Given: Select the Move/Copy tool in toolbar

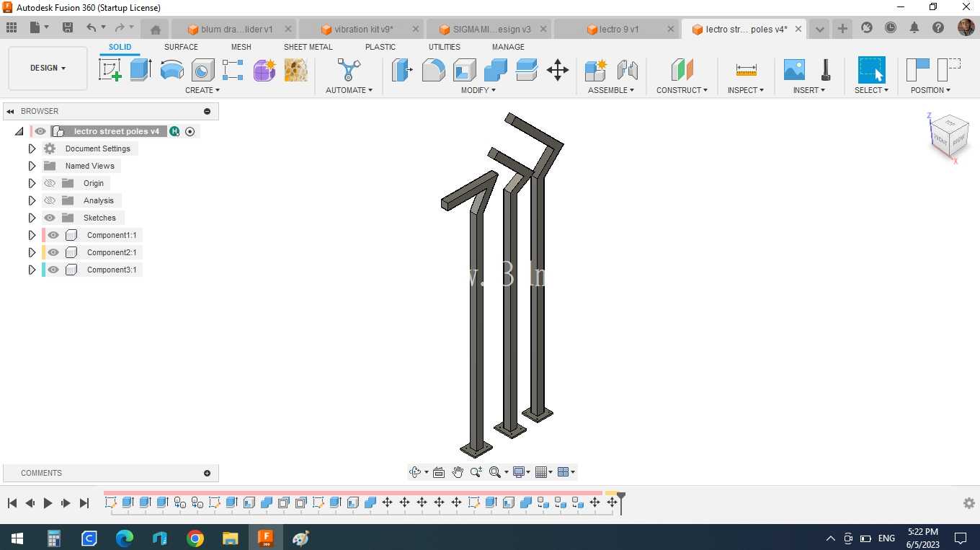Looking at the screenshot, I should coord(557,70).
